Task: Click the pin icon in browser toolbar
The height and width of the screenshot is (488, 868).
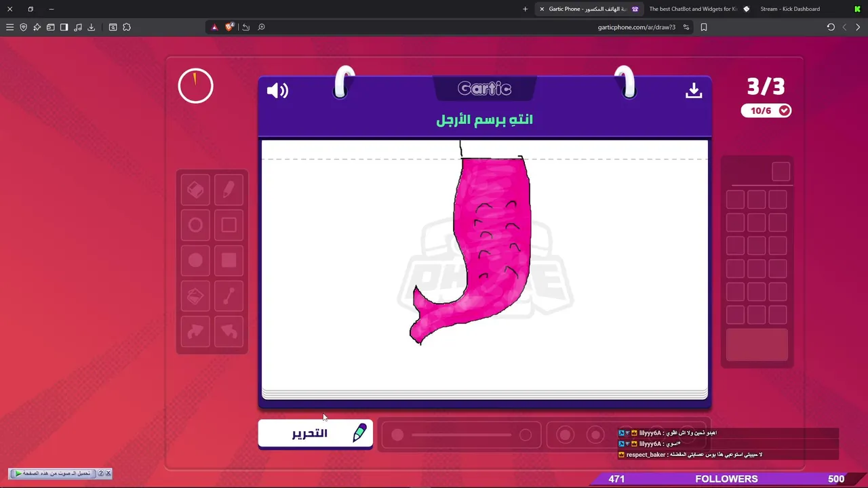Action: [x=37, y=27]
